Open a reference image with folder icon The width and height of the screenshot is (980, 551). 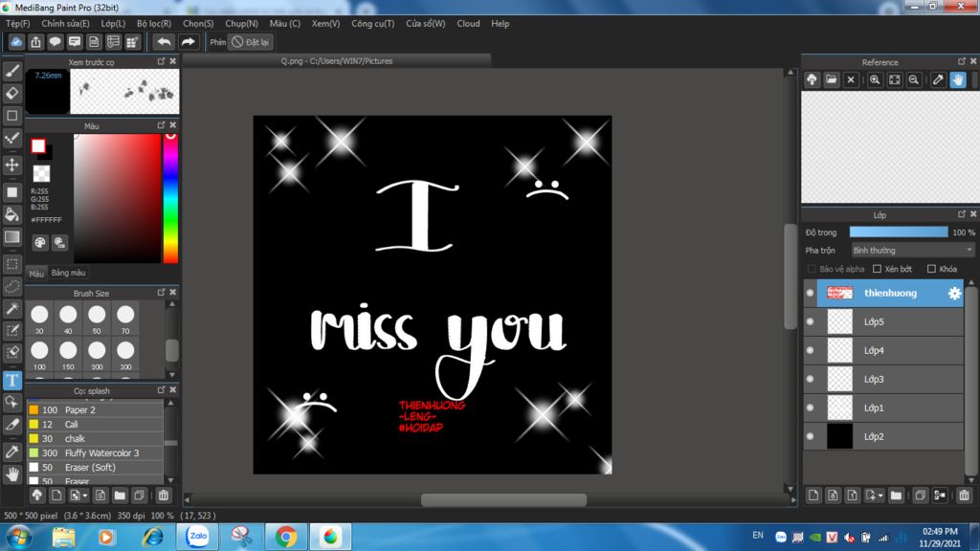tap(832, 80)
